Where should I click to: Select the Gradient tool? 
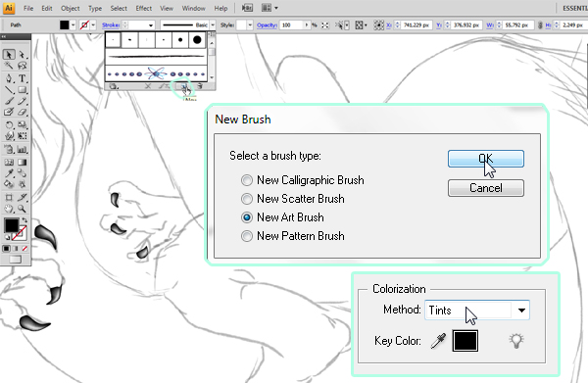(23, 162)
